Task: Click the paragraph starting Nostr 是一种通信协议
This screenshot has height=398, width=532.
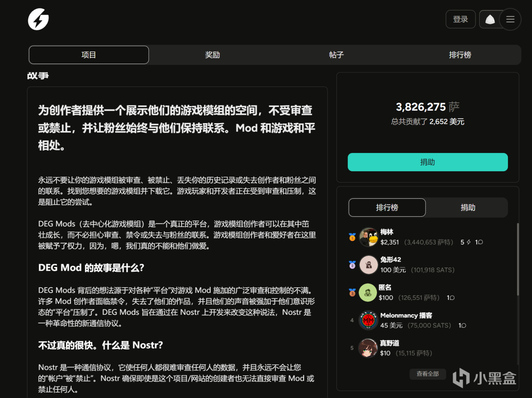Action: (x=176, y=378)
